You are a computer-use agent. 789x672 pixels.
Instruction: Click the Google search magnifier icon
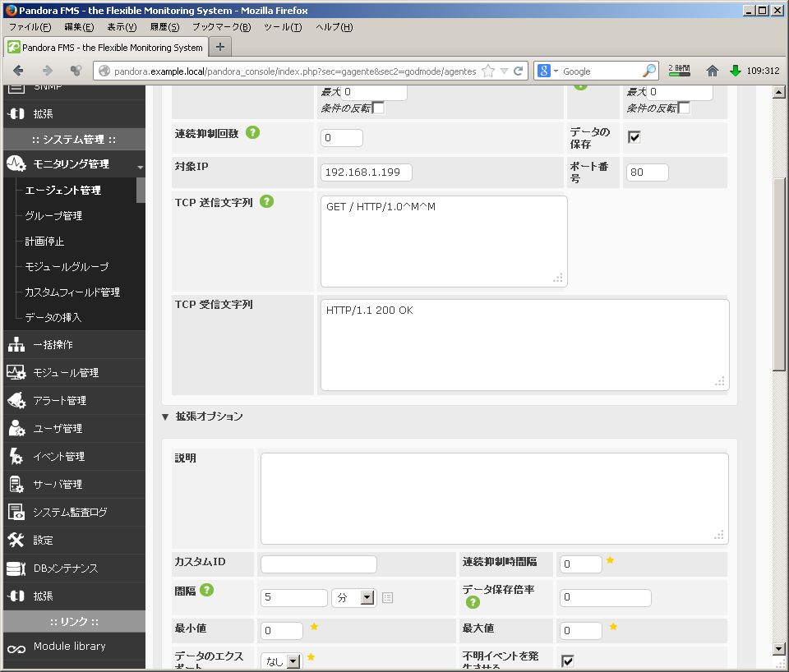pyautogui.click(x=649, y=71)
